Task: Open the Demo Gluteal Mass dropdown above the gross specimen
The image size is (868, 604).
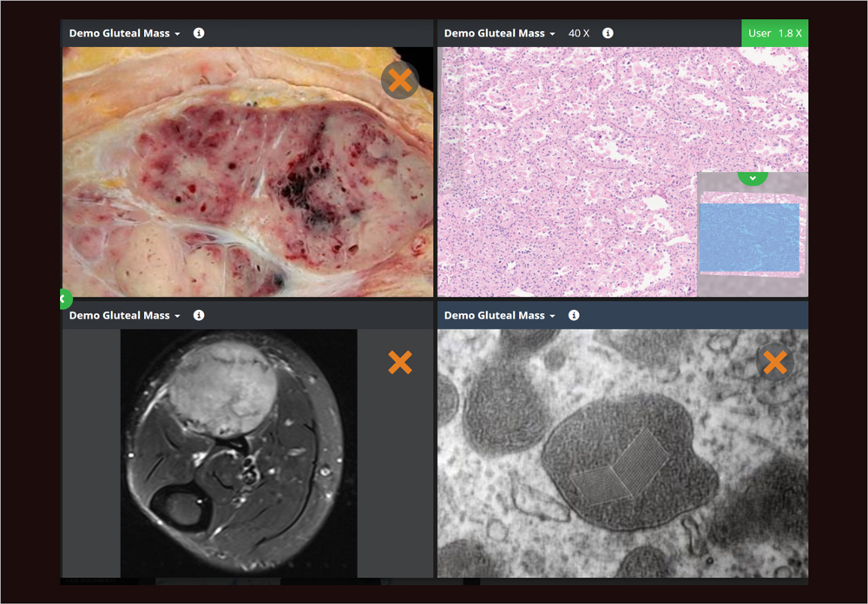Action: (124, 33)
